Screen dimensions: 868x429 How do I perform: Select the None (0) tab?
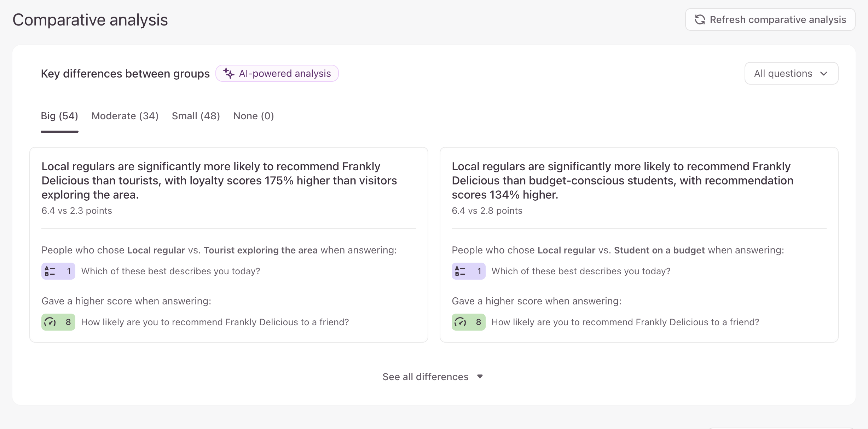pyautogui.click(x=254, y=116)
